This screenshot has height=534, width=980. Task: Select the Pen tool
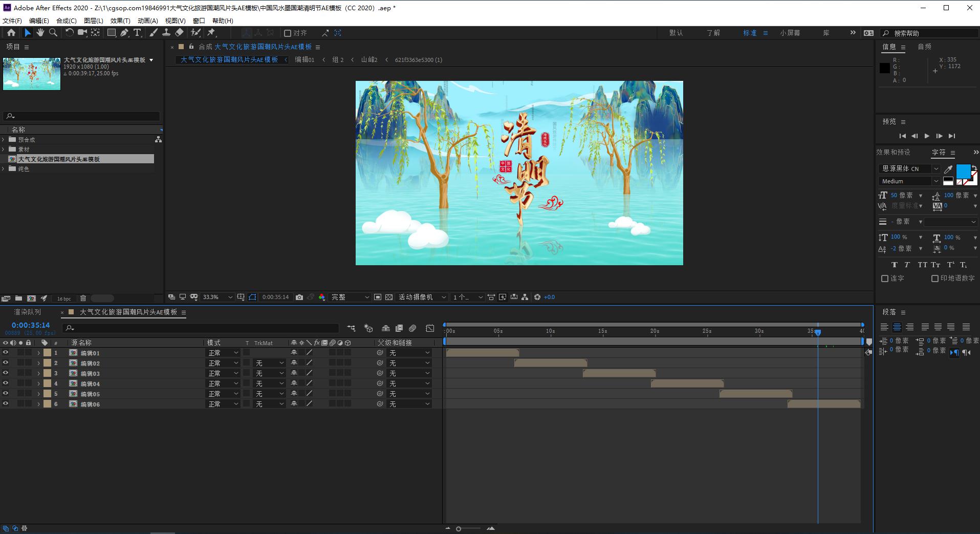(x=124, y=33)
